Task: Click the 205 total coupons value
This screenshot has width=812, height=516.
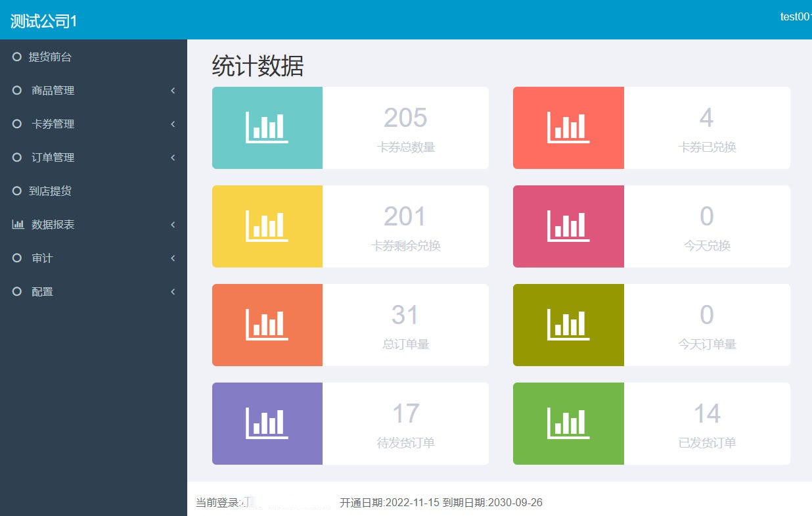Action: tap(405, 118)
